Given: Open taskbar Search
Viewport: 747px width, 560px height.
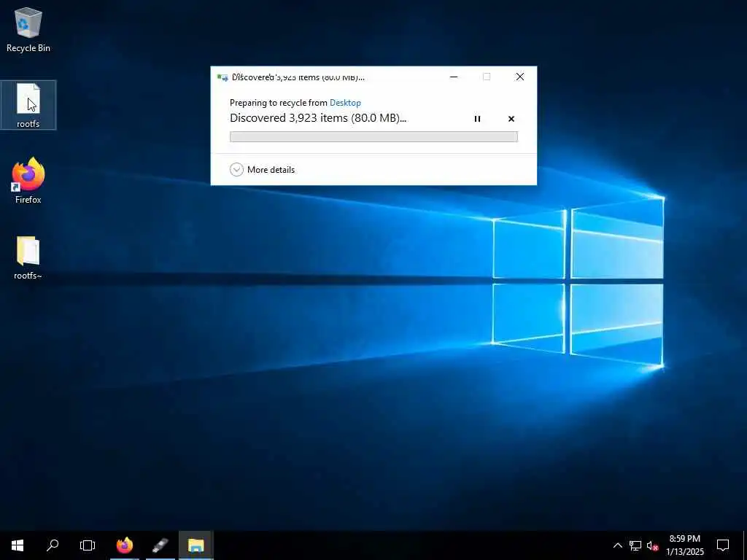Looking at the screenshot, I should pos(53,545).
